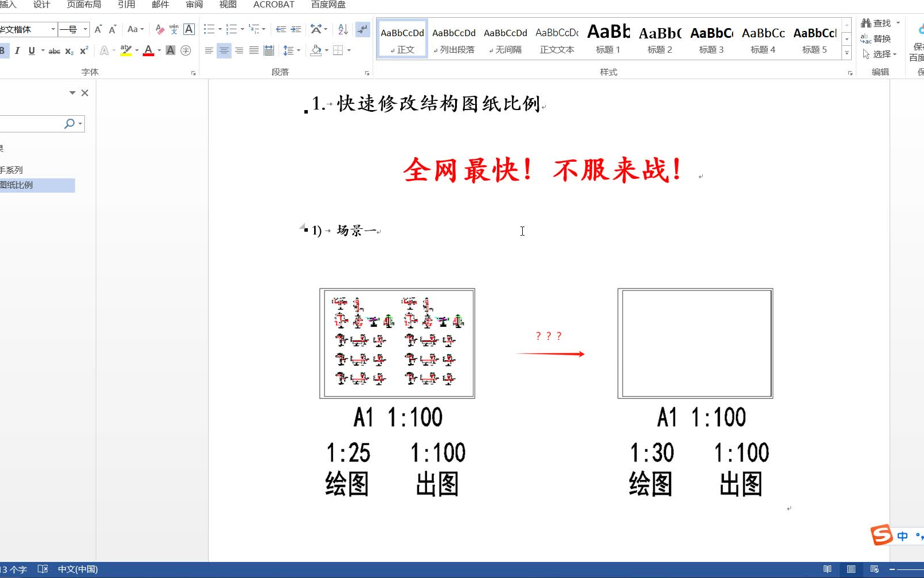Click the 选择 (Select) button
Viewport: 924px width, 578px height.
coord(880,54)
